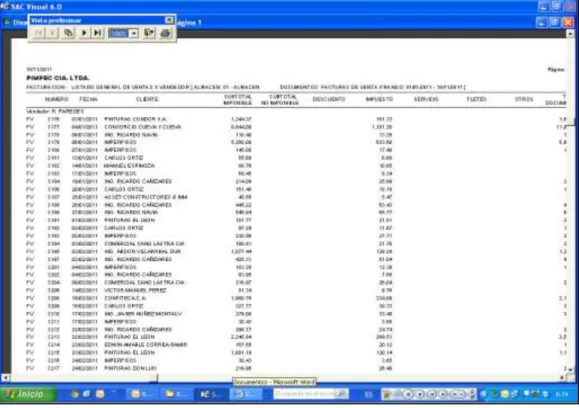579x408 pixels.
Task: Click the vertical scrollbar up arrow
Action: pos(571,34)
